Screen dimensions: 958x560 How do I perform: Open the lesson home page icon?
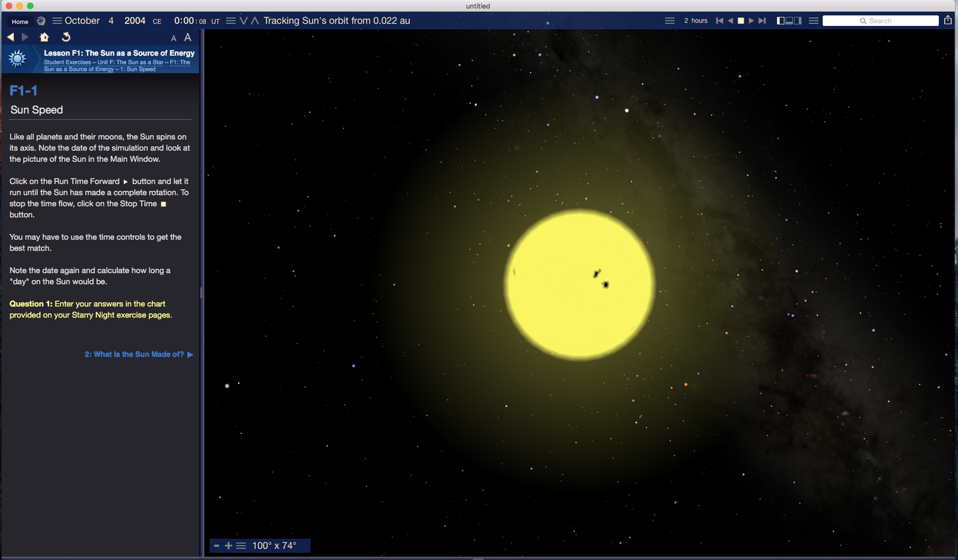tap(44, 37)
